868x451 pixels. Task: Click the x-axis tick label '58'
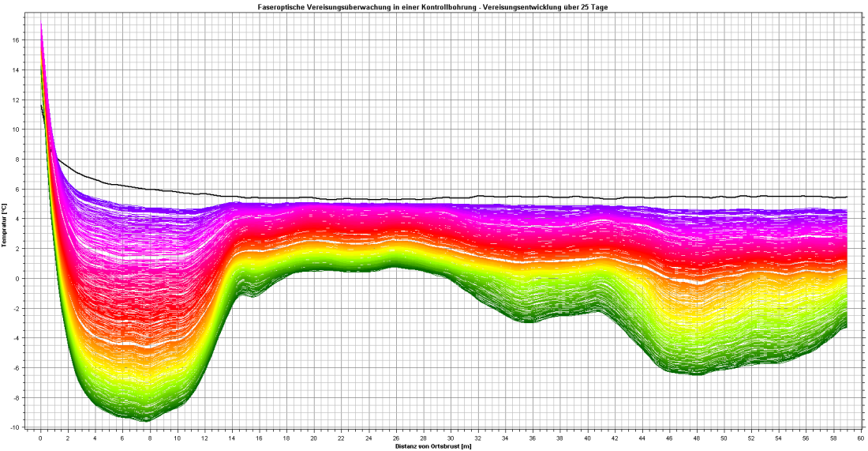click(834, 438)
